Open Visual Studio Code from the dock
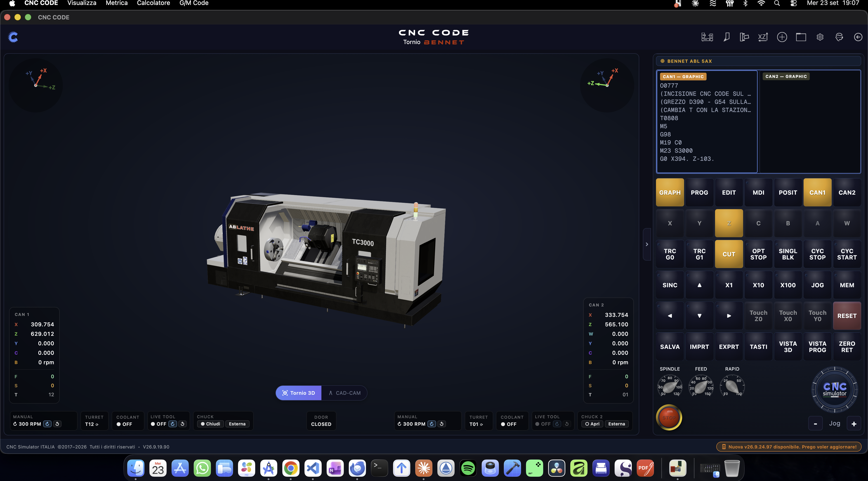 tap(313, 468)
